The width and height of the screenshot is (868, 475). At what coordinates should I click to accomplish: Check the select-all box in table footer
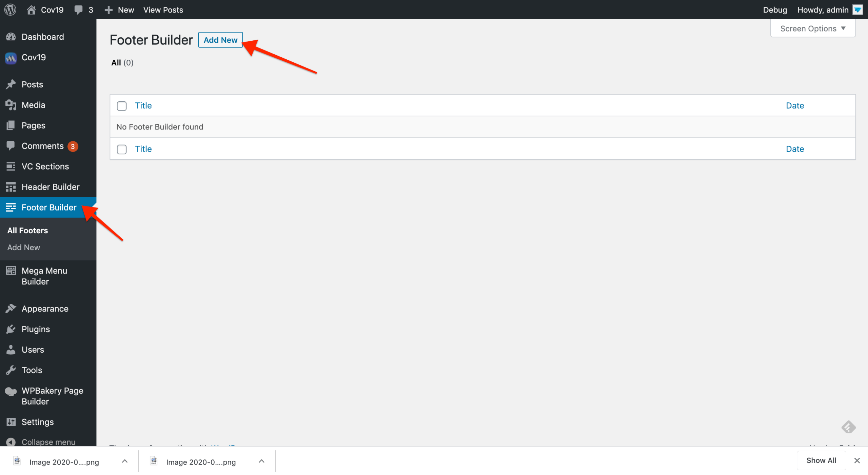[122, 149]
